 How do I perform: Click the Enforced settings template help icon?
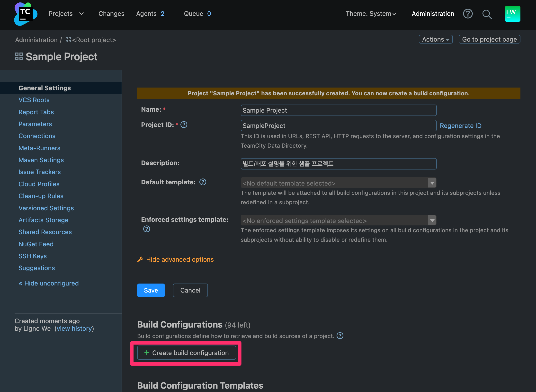point(147,229)
